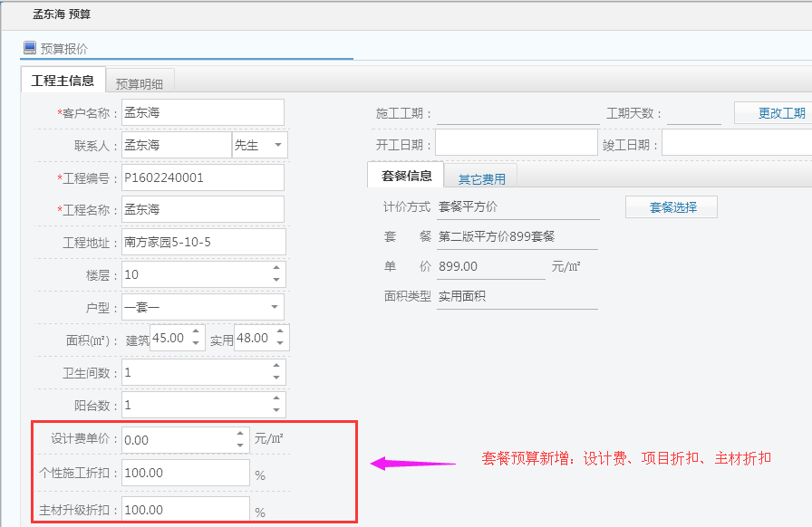Select the 工程主信息 tab

[63, 81]
